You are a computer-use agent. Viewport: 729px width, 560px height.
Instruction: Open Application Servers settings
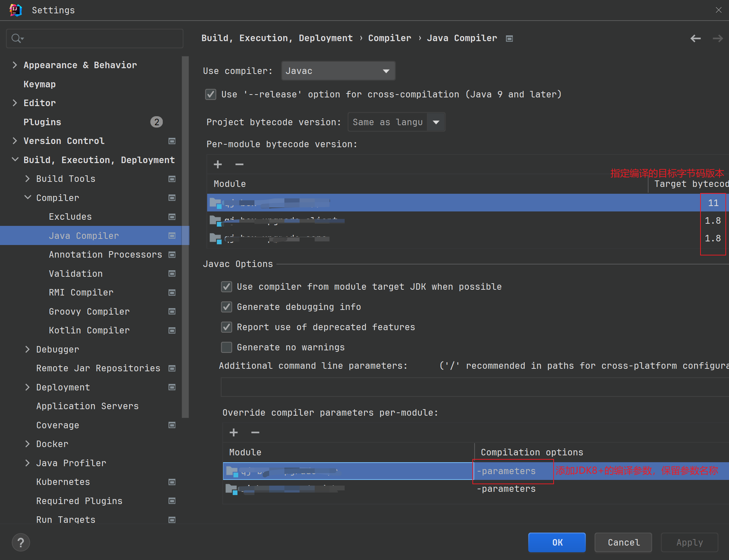87,406
